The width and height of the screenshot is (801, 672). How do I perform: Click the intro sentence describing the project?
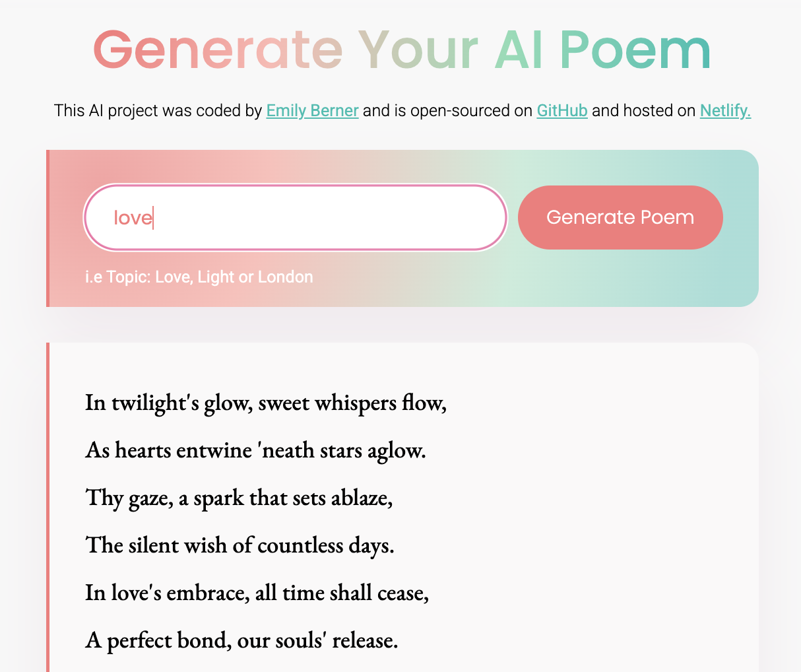[x=158, y=110]
